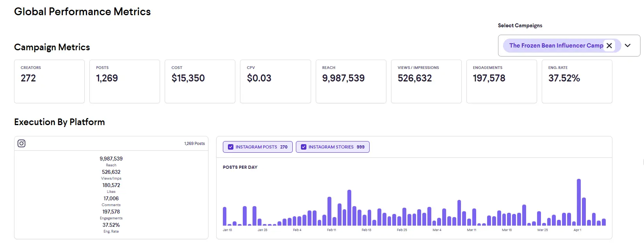Select the Apr 1 axis label
644x249 pixels.
577,230
